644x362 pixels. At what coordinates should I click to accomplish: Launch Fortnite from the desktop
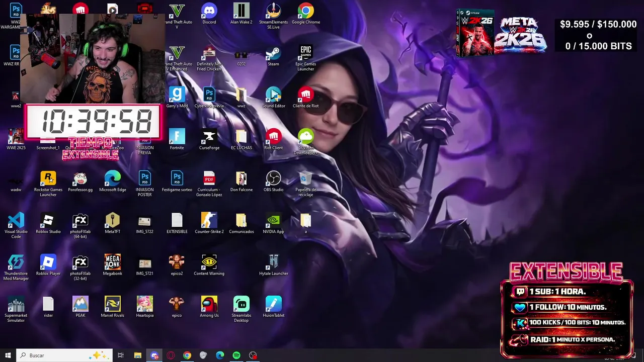point(177,140)
